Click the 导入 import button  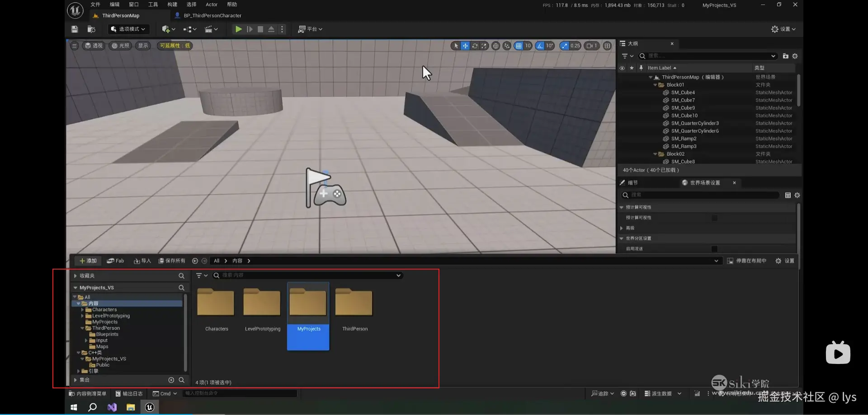[x=142, y=261]
